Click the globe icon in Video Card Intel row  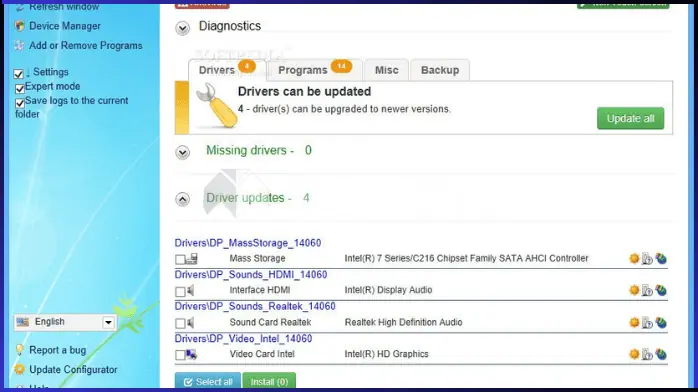pos(661,354)
